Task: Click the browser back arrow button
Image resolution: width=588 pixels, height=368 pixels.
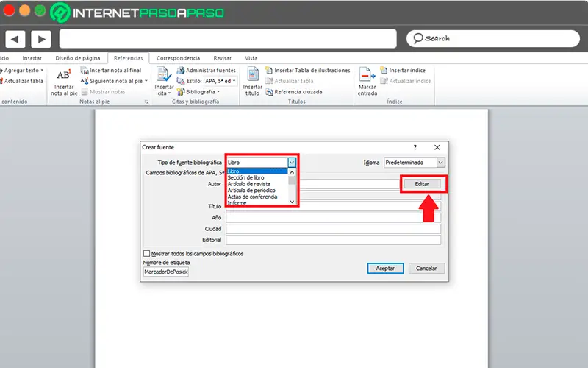Action: [15, 39]
